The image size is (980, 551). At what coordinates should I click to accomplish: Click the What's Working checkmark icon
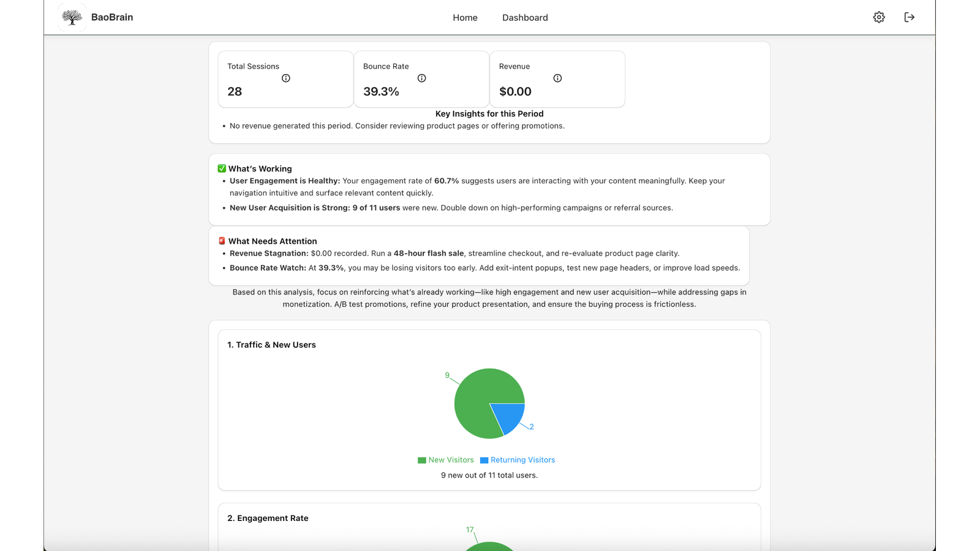(222, 168)
